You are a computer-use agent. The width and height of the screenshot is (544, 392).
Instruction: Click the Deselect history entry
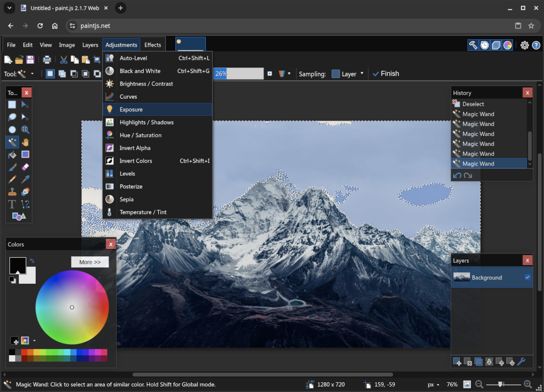(489, 104)
